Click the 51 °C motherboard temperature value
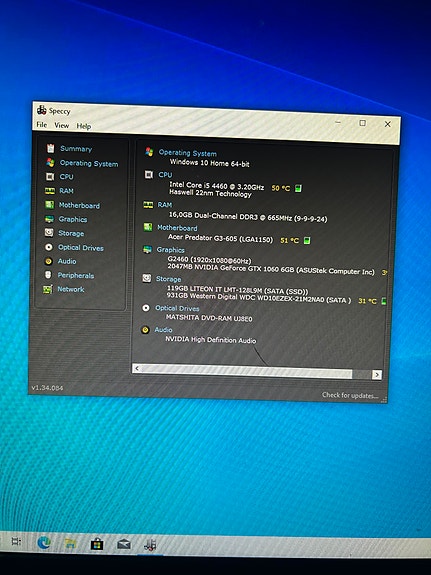Image resolution: width=431 pixels, height=575 pixels. point(289,241)
